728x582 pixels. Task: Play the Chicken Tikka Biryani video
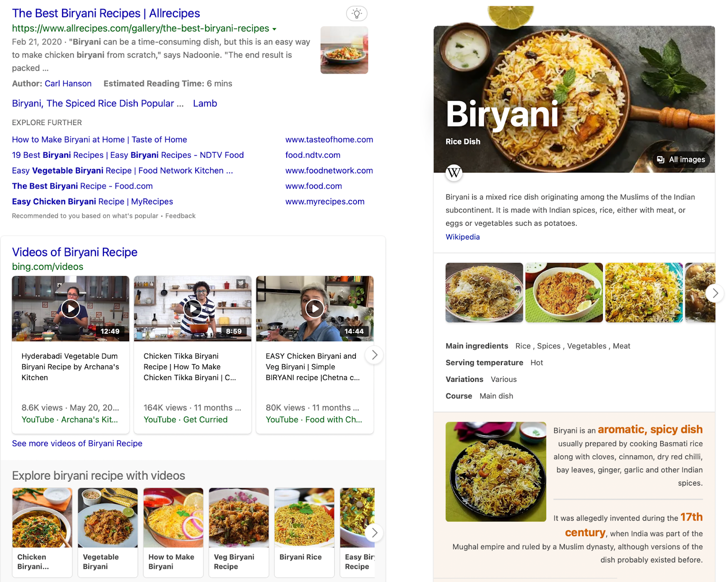(x=192, y=309)
